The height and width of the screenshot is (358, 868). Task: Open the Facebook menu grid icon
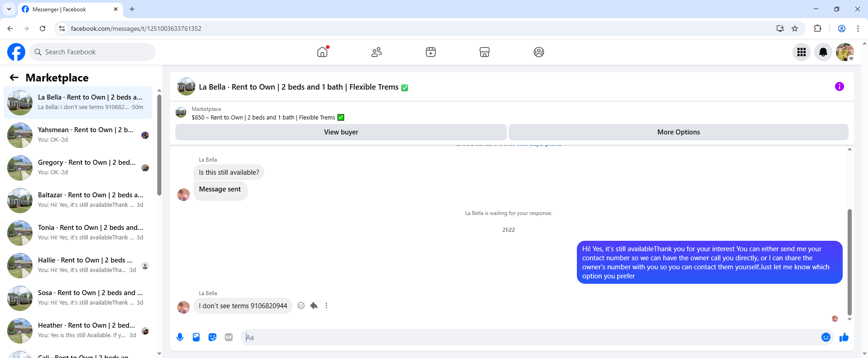(802, 52)
